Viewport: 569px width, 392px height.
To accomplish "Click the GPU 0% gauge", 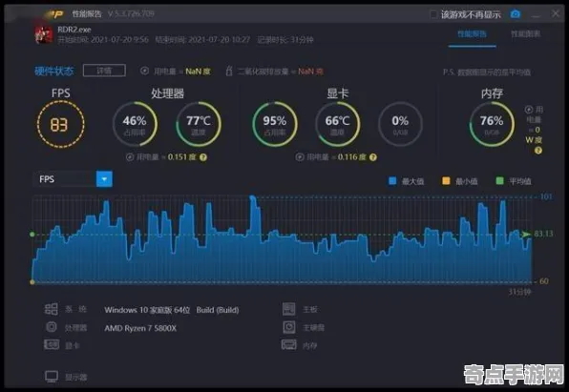I will click(x=400, y=124).
